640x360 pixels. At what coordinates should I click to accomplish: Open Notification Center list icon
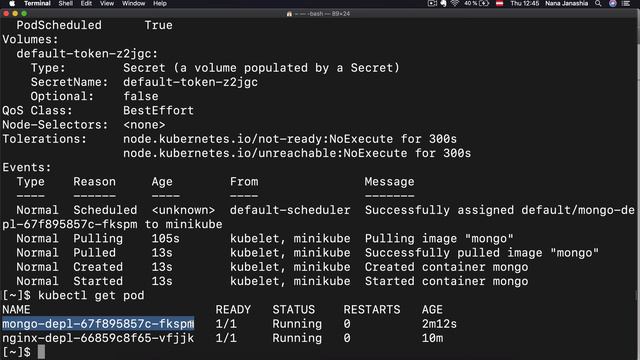coord(626,3)
